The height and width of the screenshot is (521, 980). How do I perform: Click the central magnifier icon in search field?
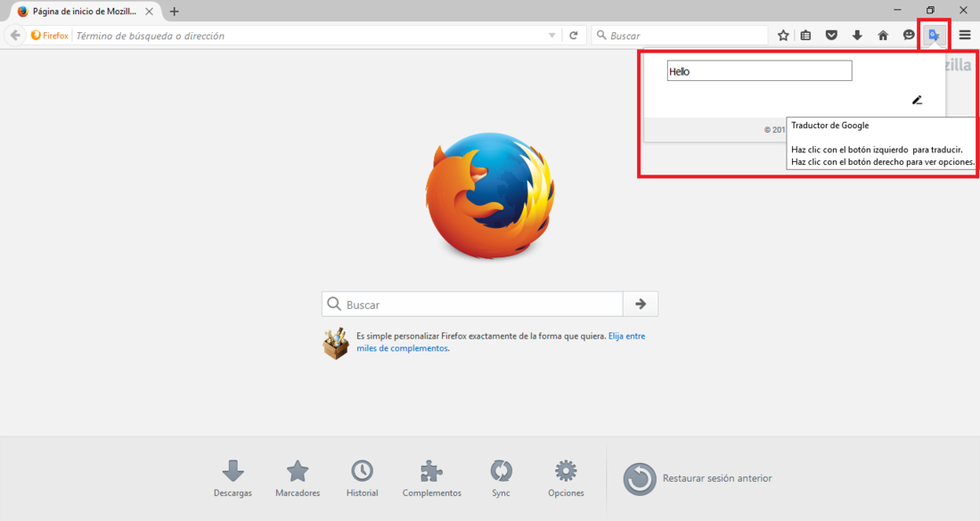pos(334,305)
